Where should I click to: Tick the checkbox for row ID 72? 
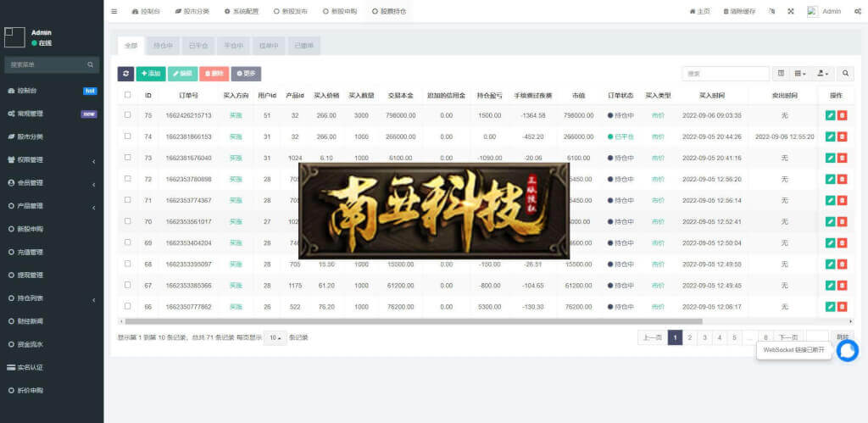128,178
